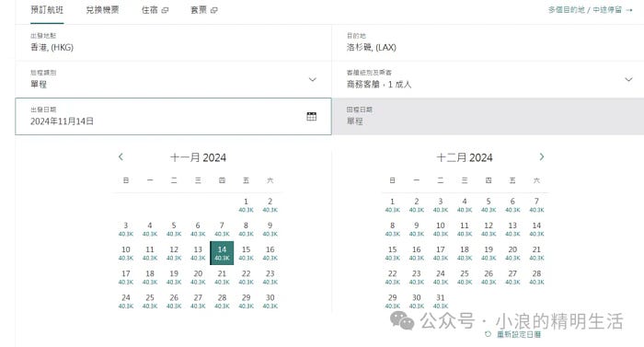Image resolution: width=644 pixels, height=347 pixels.
Task: Switch to the 兌換機票 tab
Action: pos(102,10)
